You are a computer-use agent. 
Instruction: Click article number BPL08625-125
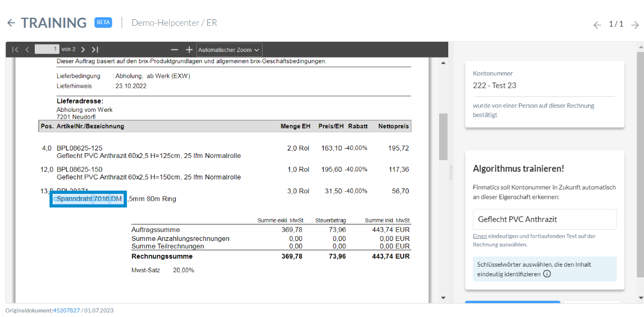(x=79, y=148)
